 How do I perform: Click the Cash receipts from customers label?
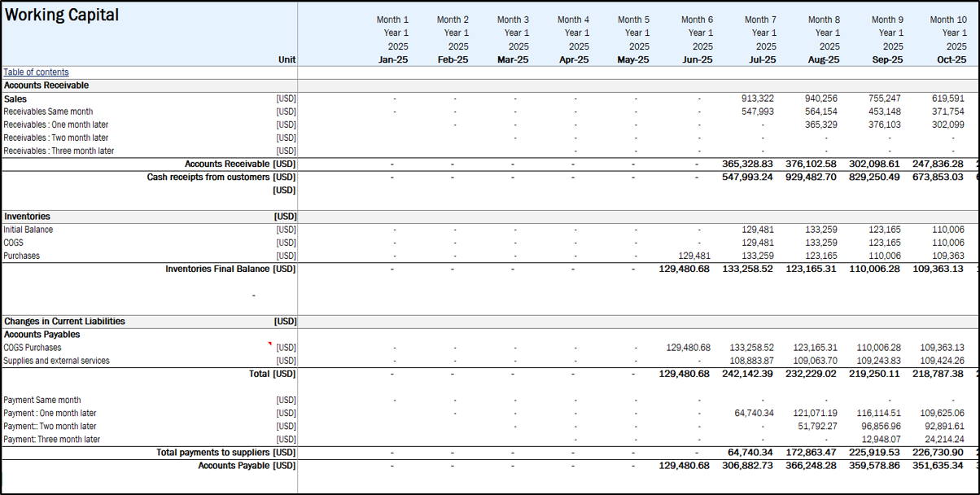(208, 177)
